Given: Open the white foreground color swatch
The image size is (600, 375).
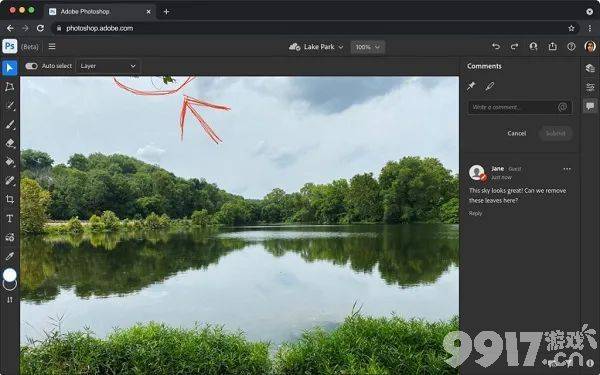Looking at the screenshot, I should click(10, 275).
